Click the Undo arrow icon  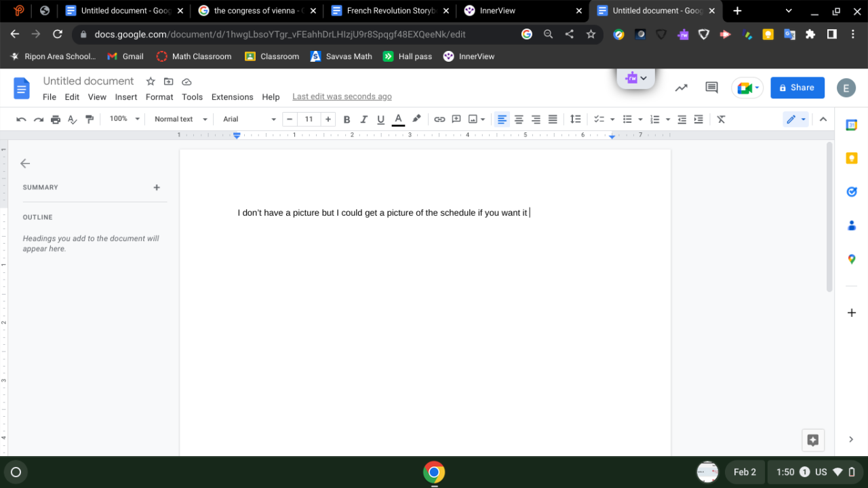tap(21, 119)
